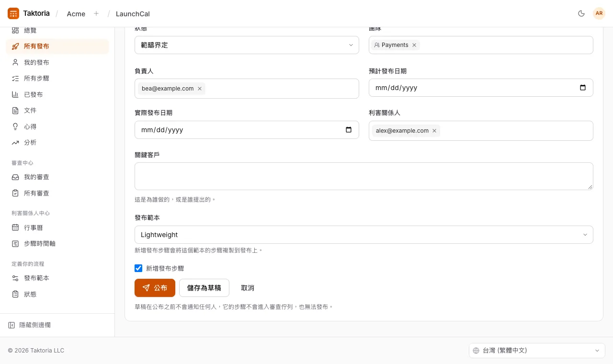Screen dimensions: 613x364
Task: Click the 關鍵客戶 text area
Action: pyautogui.click(x=363, y=176)
